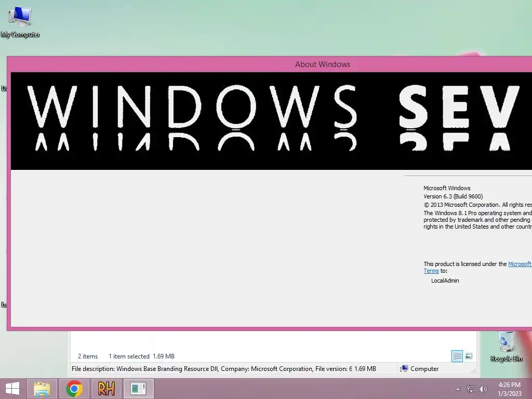Click the Computer zone in Explorer status bar
Image resolution: width=532 pixels, height=399 pixels.
(420, 369)
